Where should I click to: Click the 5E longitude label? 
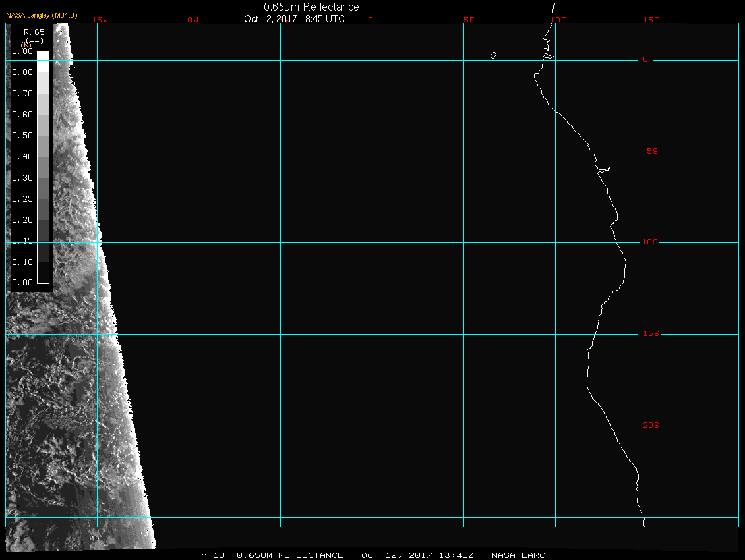(x=469, y=20)
